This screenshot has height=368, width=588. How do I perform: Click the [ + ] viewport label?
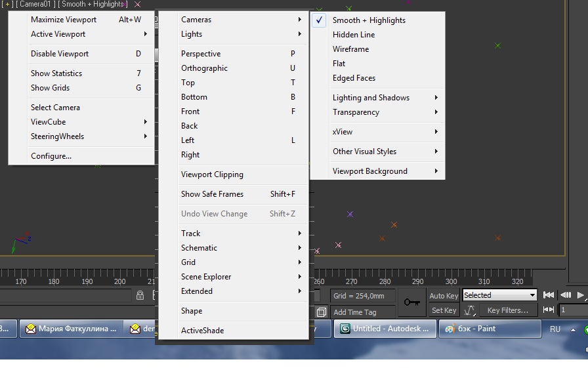click(7, 4)
